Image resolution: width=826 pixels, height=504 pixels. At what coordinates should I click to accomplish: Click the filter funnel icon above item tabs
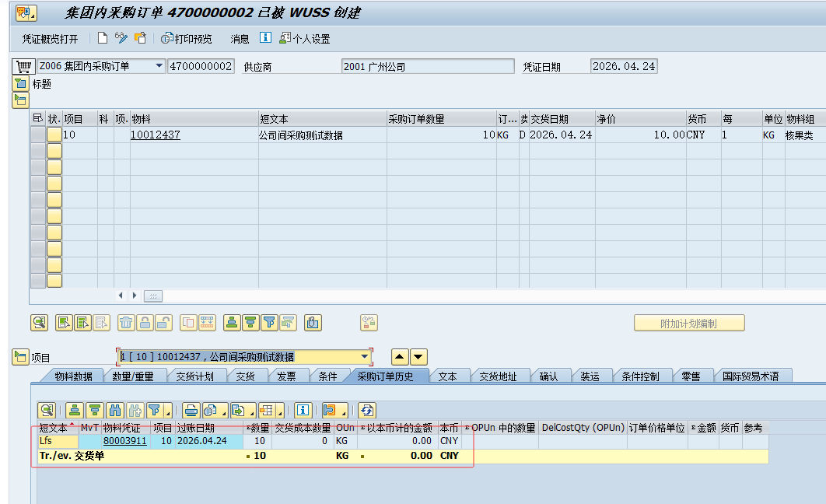[269, 322]
